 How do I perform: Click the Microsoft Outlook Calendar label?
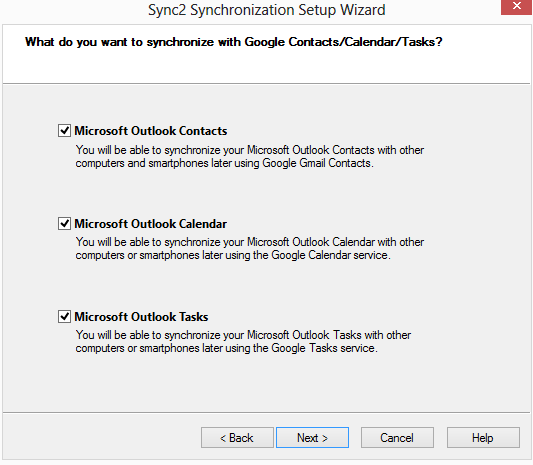coord(151,224)
